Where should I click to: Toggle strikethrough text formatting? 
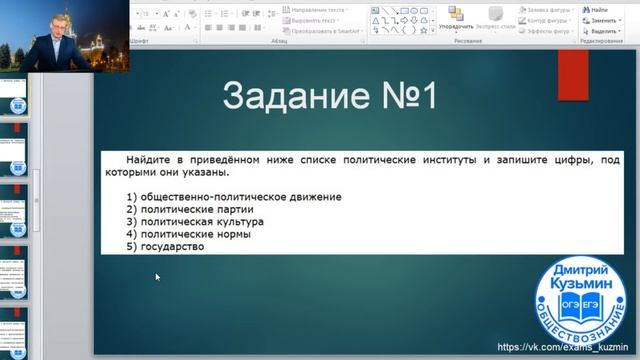coord(141,28)
